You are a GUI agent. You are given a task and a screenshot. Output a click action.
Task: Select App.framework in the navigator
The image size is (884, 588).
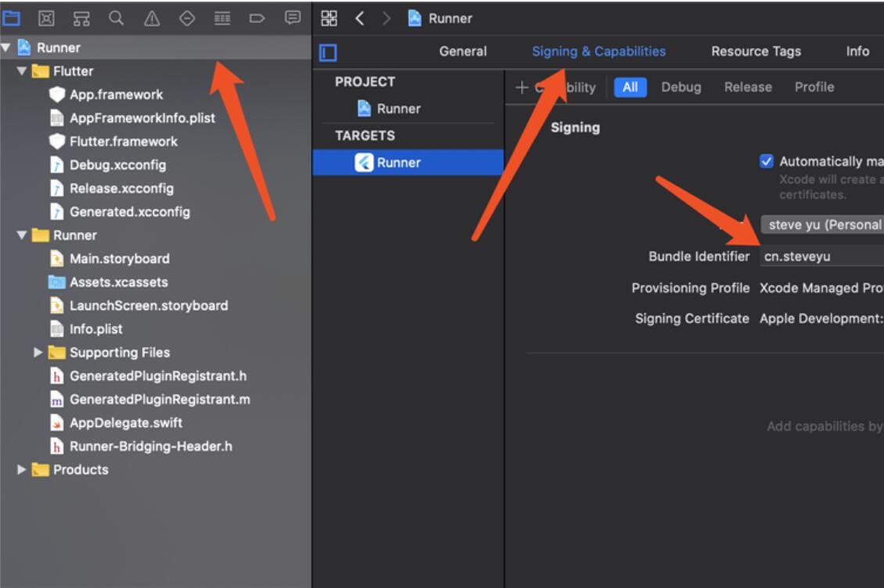click(116, 95)
